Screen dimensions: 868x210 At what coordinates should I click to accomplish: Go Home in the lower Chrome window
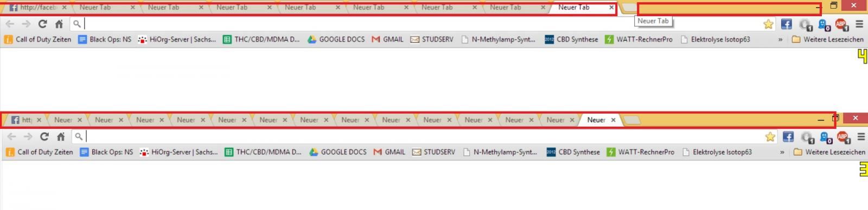coord(61,136)
